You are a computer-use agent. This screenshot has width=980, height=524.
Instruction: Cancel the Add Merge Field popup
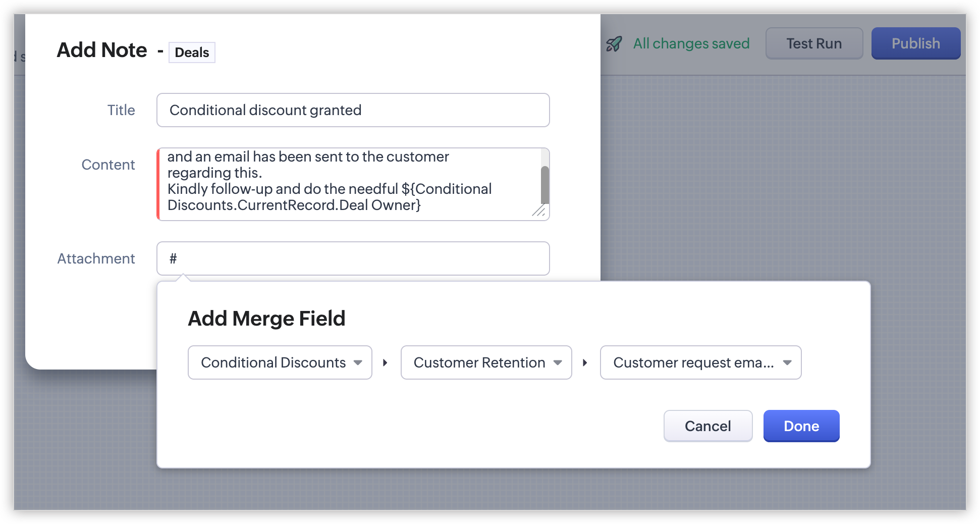(x=707, y=426)
